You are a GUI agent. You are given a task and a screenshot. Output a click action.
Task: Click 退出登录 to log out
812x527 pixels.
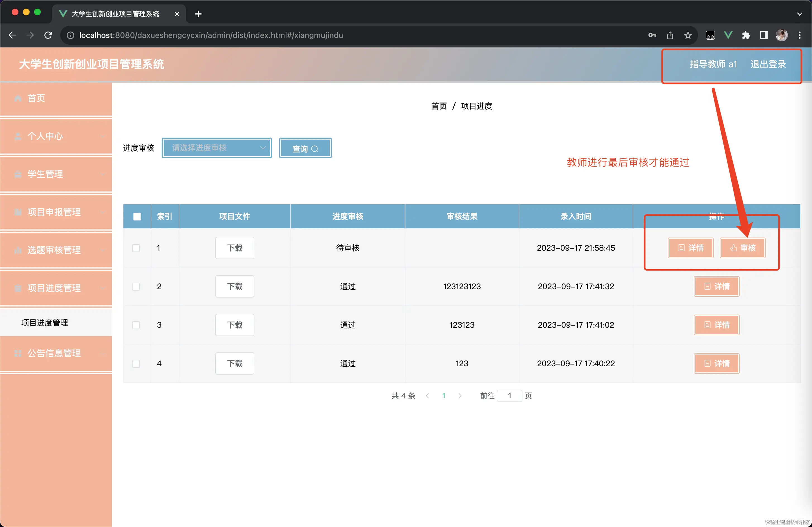point(768,64)
